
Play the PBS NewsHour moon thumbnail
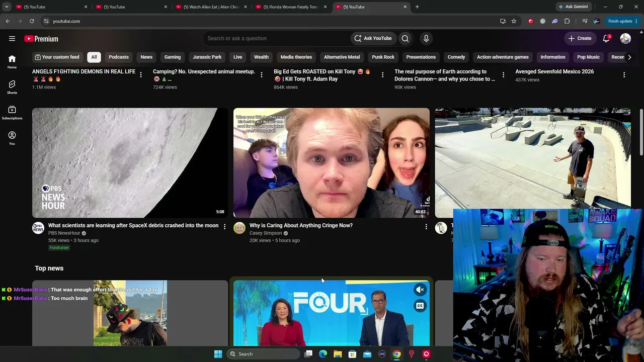click(x=130, y=163)
